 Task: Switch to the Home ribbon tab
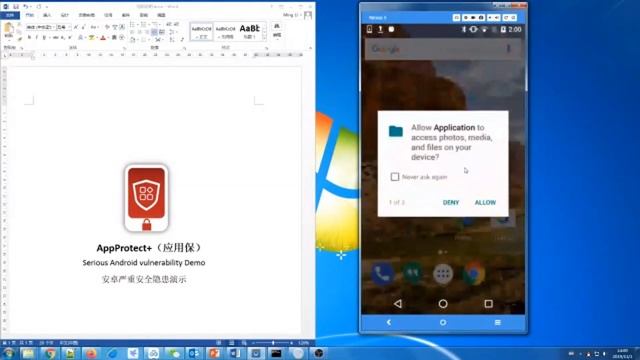(x=29, y=15)
